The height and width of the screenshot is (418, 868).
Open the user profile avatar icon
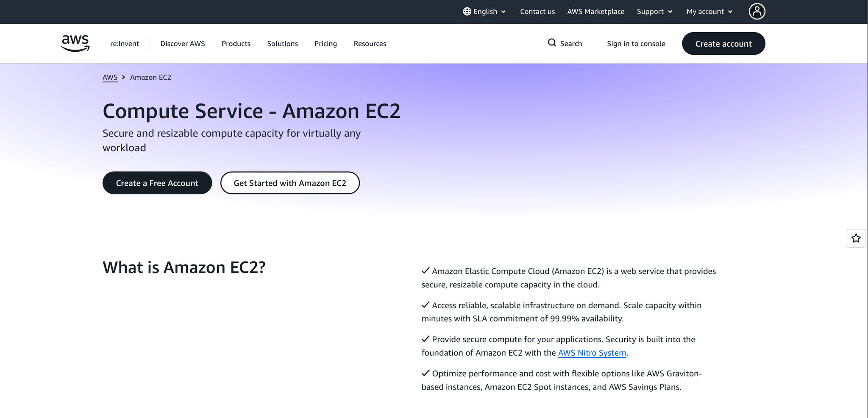[x=757, y=11]
